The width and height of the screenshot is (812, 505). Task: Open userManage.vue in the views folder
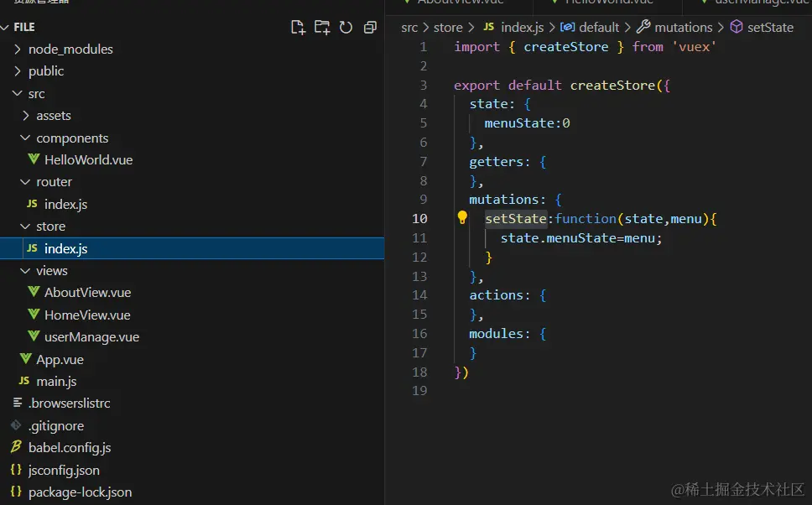[x=91, y=337]
